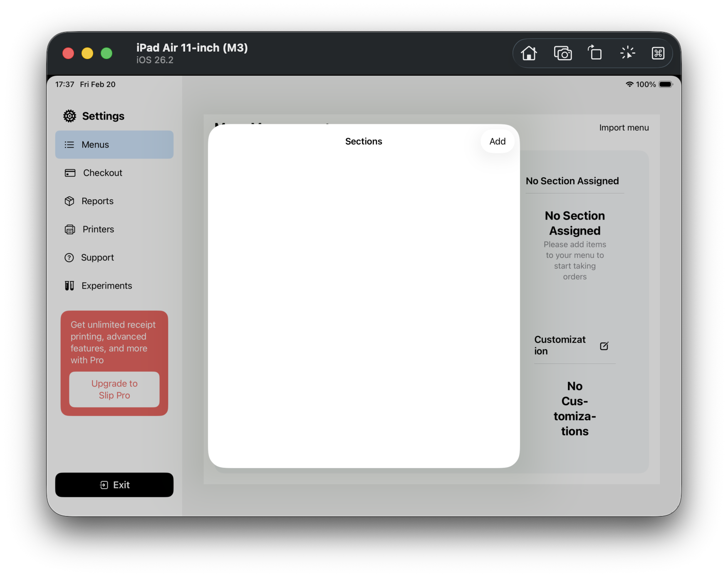The height and width of the screenshot is (578, 728).
Task: Click the No Section Assigned header
Action: pyautogui.click(x=572, y=181)
